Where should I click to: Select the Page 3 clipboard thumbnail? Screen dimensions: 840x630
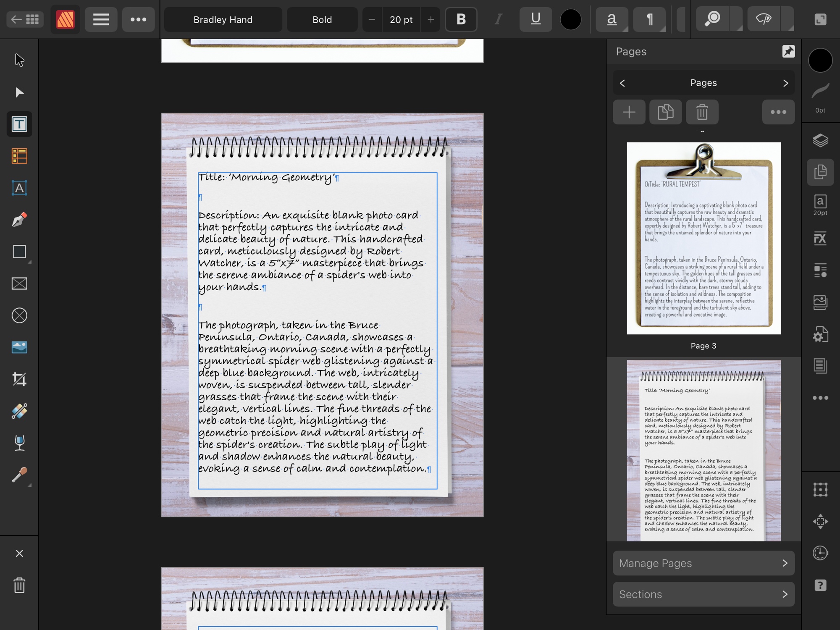tap(703, 238)
